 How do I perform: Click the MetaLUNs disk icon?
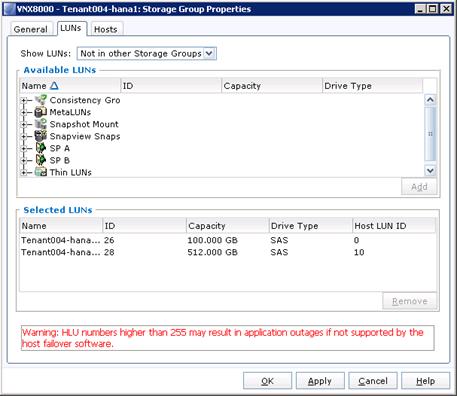(x=41, y=112)
